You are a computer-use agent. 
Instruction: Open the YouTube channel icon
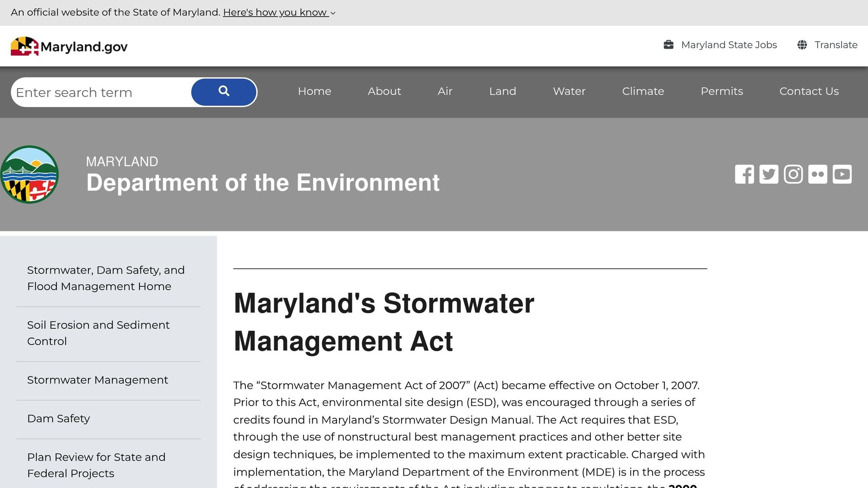(842, 174)
